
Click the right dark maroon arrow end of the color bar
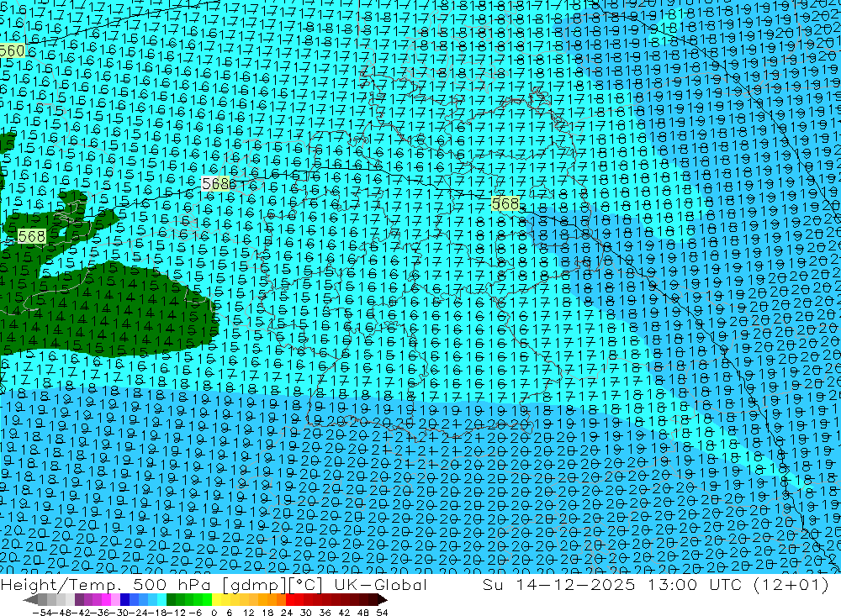pyautogui.click(x=383, y=599)
